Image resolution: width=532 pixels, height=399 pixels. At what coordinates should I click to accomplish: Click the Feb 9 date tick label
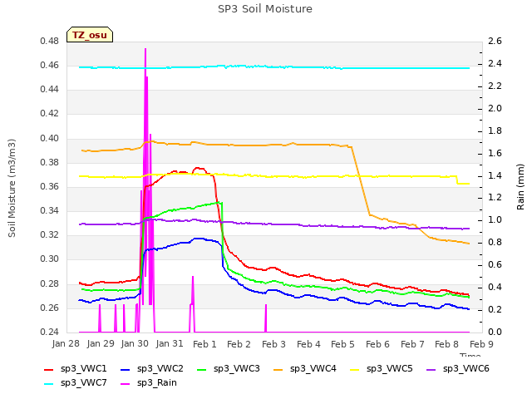tap(481, 344)
